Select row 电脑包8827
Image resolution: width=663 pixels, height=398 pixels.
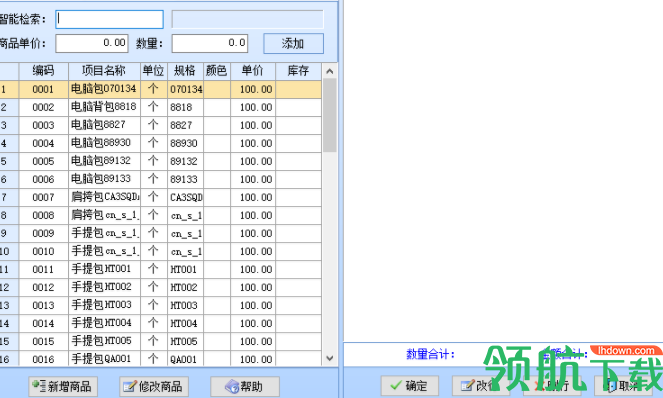161,125
